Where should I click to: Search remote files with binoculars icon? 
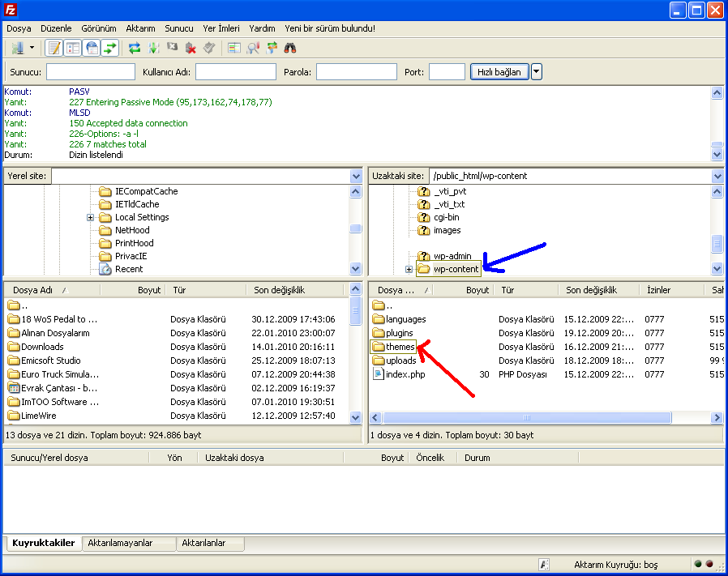point(290,48)
